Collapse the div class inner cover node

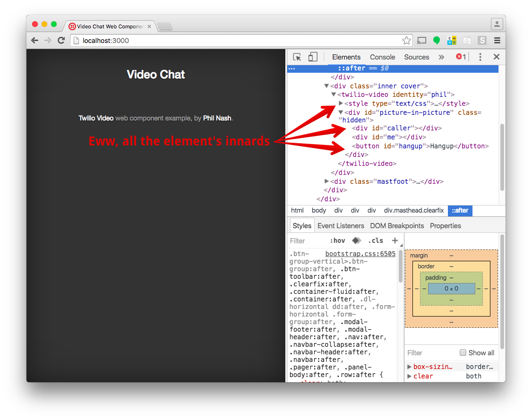tap(326, 86)
